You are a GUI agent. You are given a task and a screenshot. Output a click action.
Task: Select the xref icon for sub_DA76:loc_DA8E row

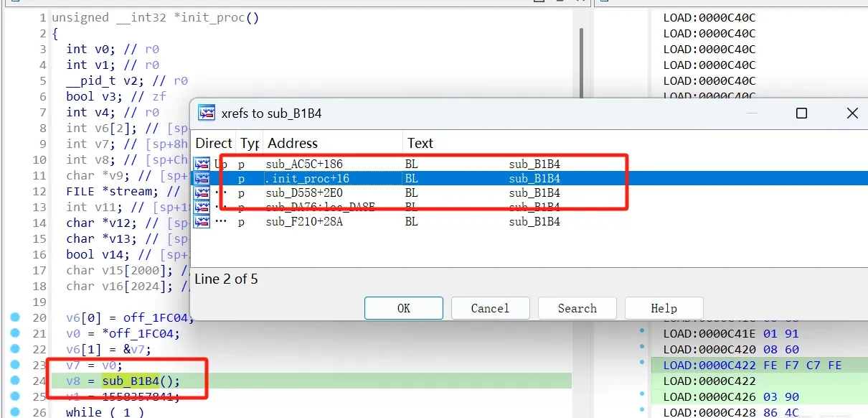[x=202, y=208]
